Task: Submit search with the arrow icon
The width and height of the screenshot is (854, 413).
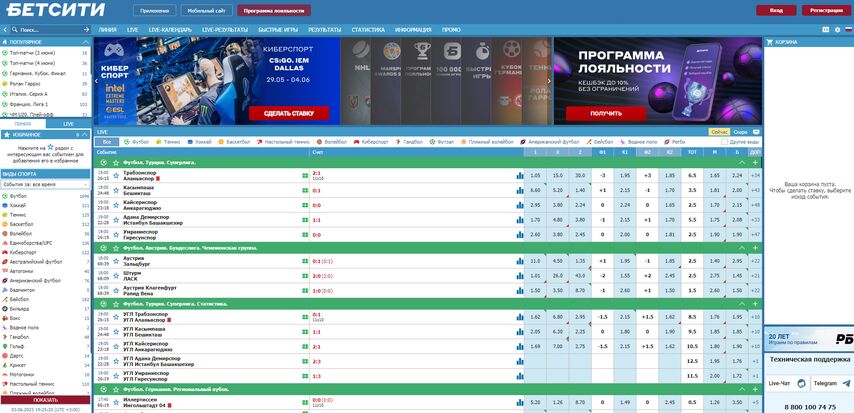Action: (86, 29)
